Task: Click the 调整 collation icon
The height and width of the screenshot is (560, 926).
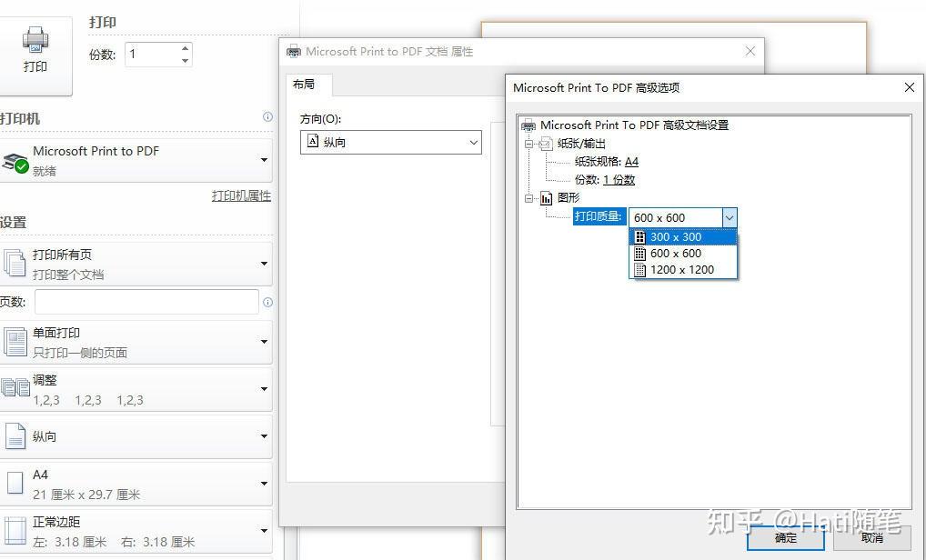Action: [14, 387]
